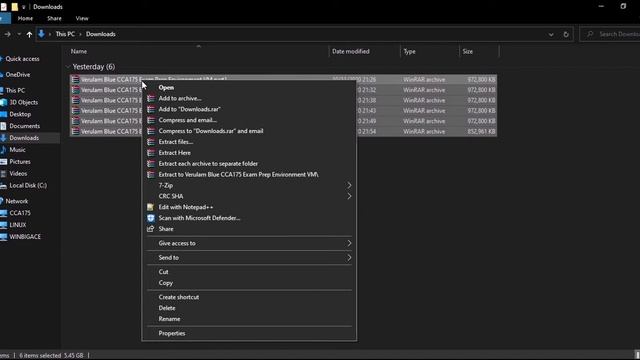The height and width of the screenshot is (360, 640).
Task: Click Downloads in the breadcrumb path
Action: pyautogui.click(x=100, y=34)
